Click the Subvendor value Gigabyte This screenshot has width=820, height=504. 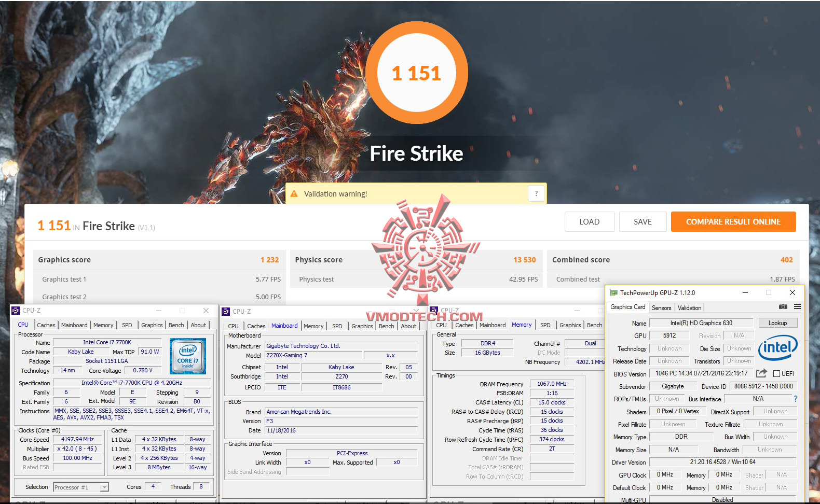coord(673,386)
